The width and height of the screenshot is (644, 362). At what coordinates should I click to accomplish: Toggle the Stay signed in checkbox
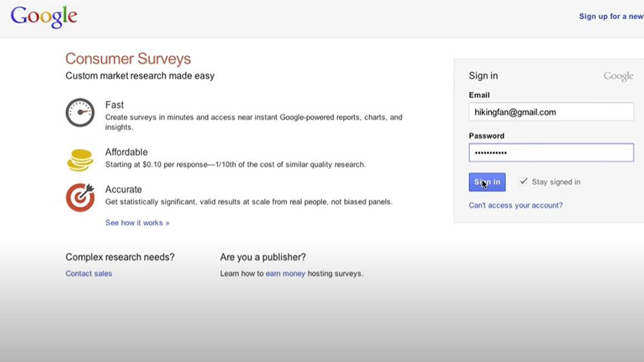click(x=524, y=182)
